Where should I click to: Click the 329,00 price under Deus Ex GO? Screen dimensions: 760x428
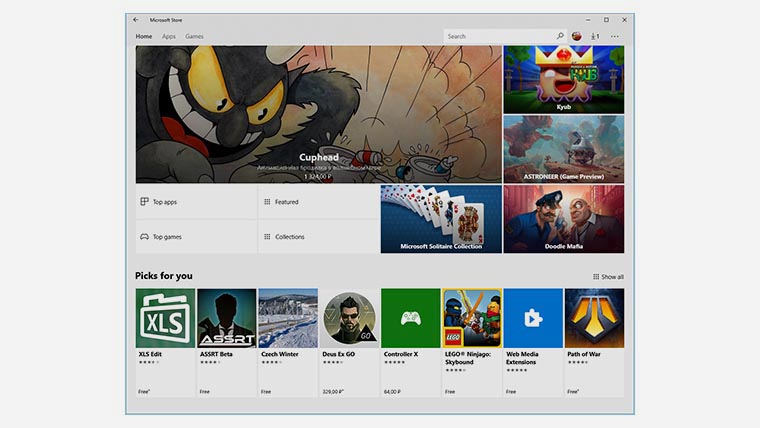point(333,392)
